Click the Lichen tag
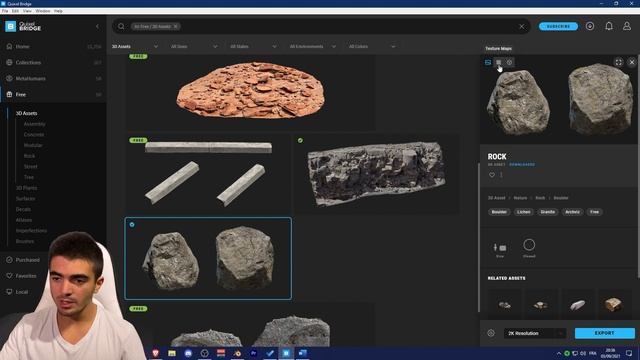The width and height of the screenshot is (640, 360). pyautogui.click(x=524, y=212)
